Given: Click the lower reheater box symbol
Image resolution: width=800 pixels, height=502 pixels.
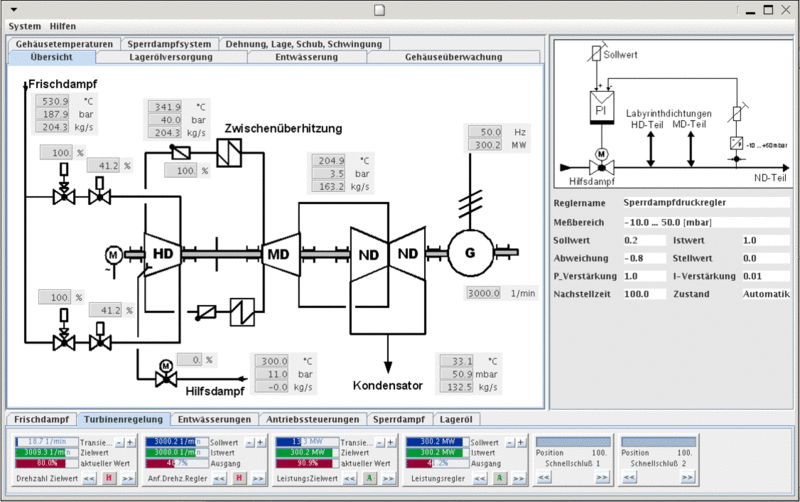Looking at the screenshot, I should [x=242, y=312].
